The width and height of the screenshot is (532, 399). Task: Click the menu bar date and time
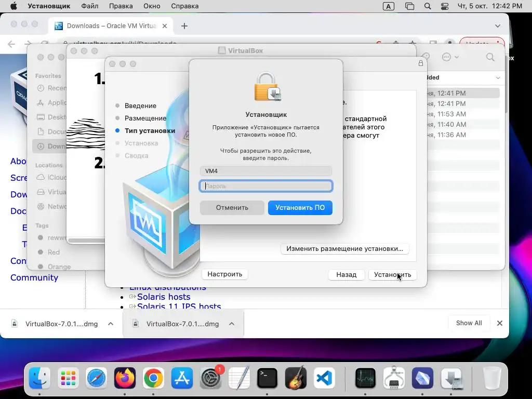(489, 6)
